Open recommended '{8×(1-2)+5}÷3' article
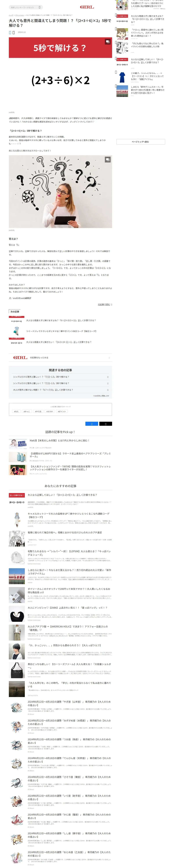The image size is (174, 868). click(x=62, y=495)
